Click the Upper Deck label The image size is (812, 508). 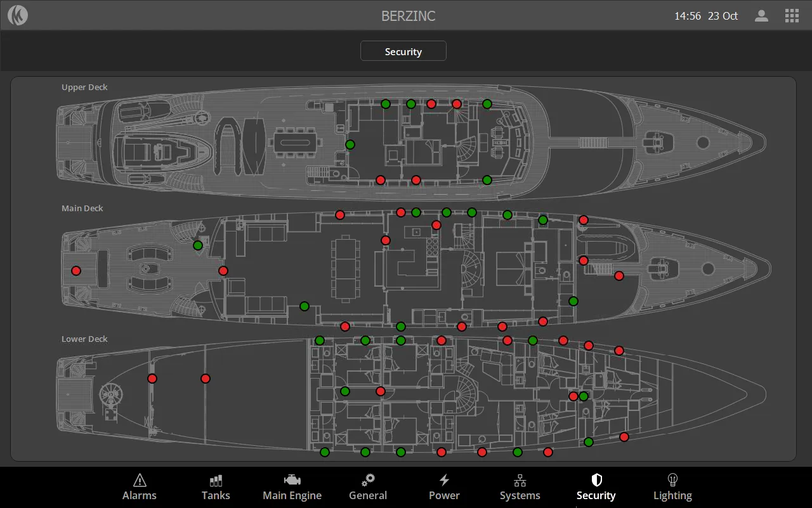click(84, 87)
